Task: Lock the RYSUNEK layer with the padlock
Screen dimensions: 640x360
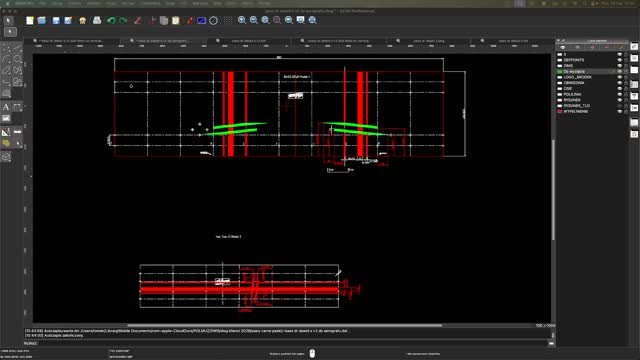Action: pos(626,100)
